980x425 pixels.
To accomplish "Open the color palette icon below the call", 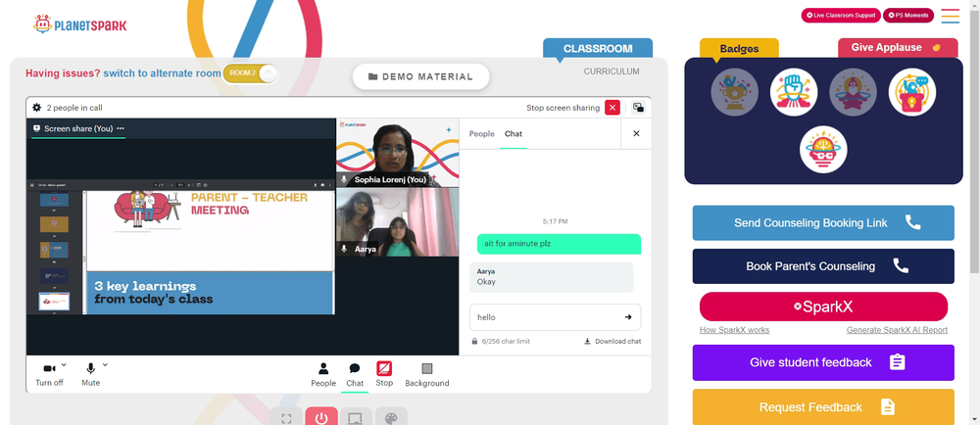I will [x=391, y=417].
